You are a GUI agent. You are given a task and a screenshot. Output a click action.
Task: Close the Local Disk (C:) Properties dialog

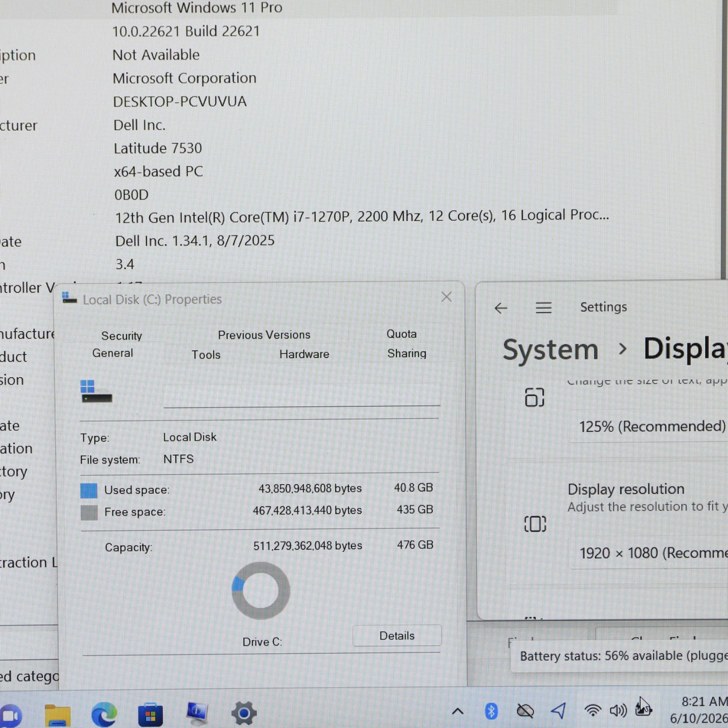(446, 297)
